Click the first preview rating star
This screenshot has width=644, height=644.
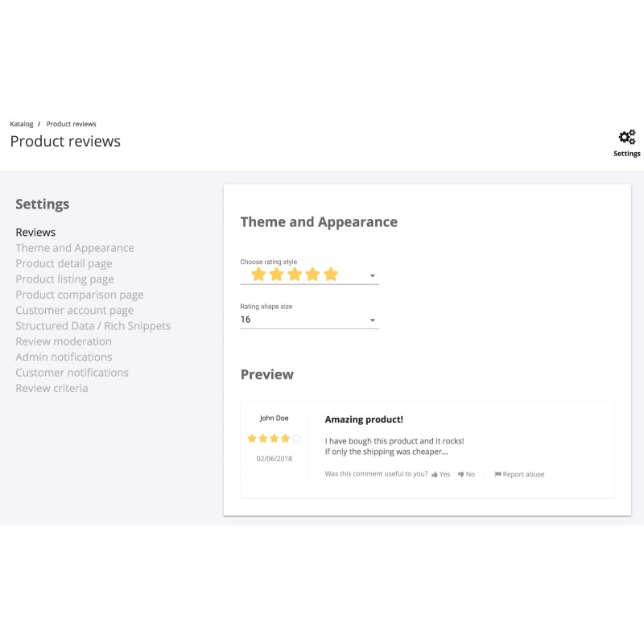tap(252, 439)
